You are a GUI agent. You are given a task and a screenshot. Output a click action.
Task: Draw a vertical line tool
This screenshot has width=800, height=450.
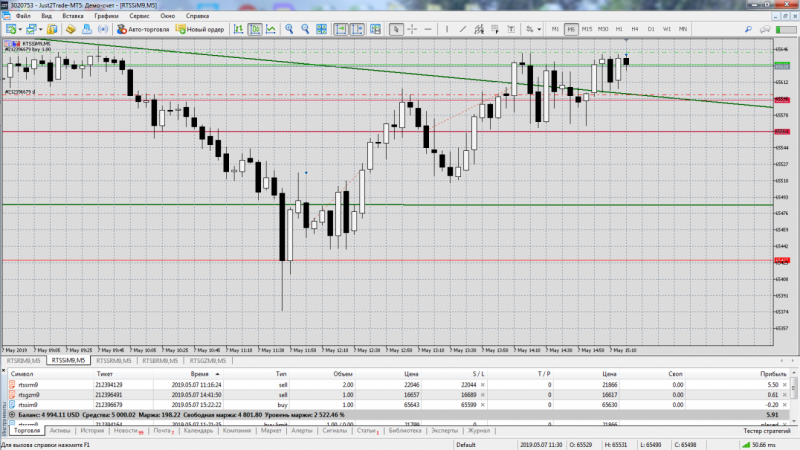447,29
